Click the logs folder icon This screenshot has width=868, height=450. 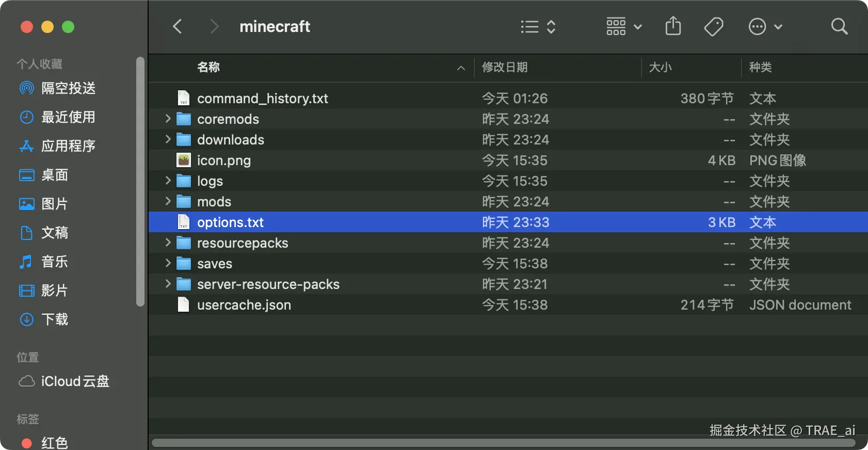[x=184, y=181]
